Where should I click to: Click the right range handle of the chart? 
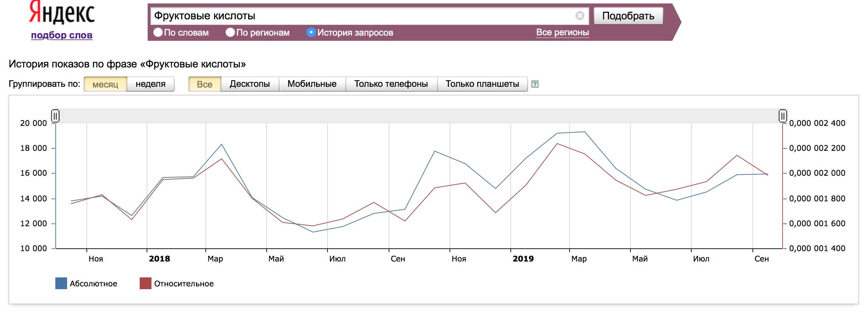(783, 116)
